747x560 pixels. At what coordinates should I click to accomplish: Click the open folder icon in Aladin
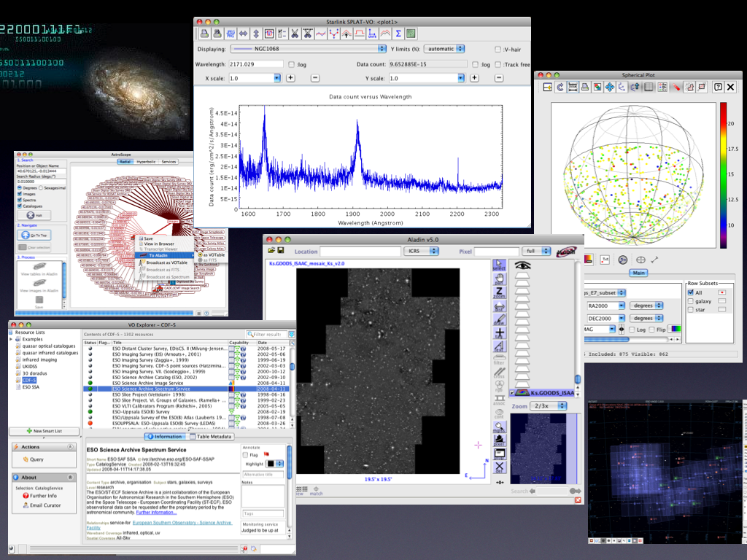point(271,251)
